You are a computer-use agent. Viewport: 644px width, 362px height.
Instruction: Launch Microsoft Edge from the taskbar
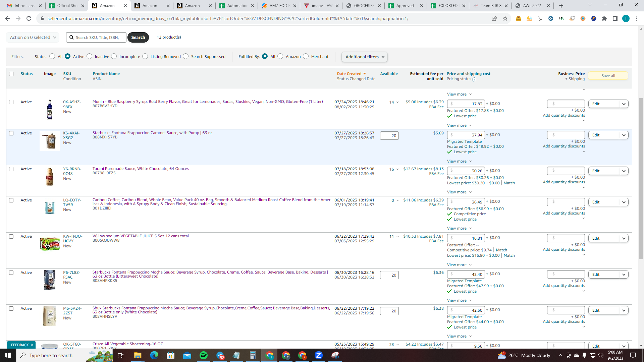(154, 355)
